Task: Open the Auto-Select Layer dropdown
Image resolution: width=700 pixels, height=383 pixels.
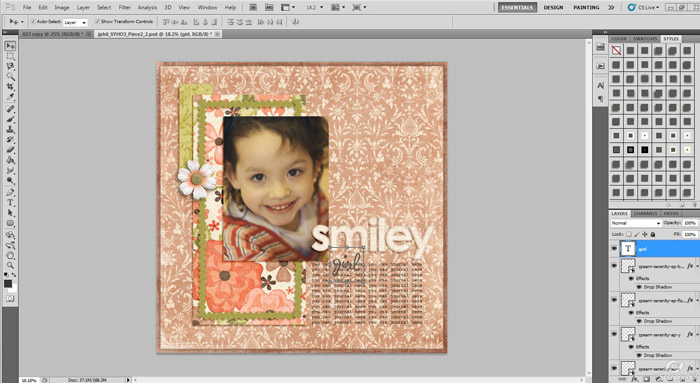Action: pyautogui.click(x=75, y=22)
